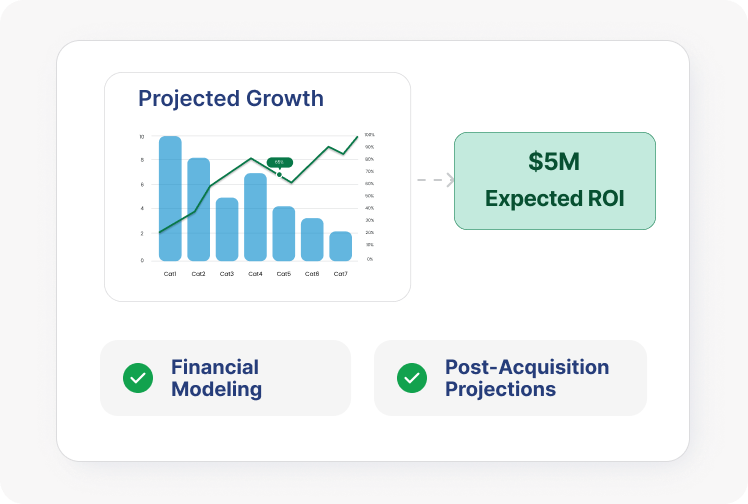This screenshot has width=748, height=504.
Task: Select the Cat2 bar in the chart
Action: 199,210
